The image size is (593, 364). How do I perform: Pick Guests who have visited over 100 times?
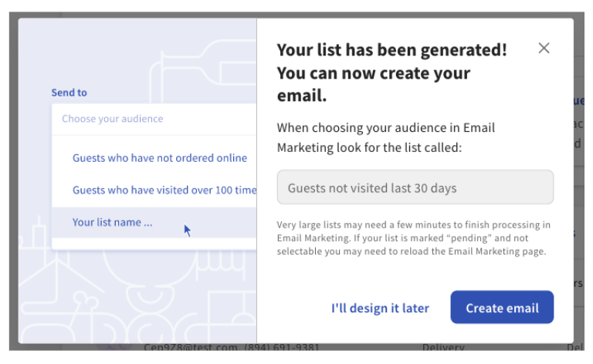click(164, 190)
